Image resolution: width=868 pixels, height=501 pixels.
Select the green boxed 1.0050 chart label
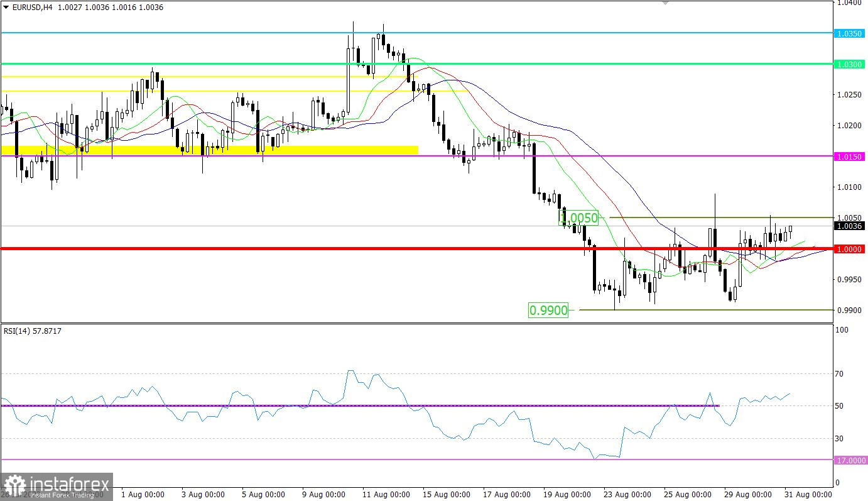pyautogui.click(x=578, y=217)
